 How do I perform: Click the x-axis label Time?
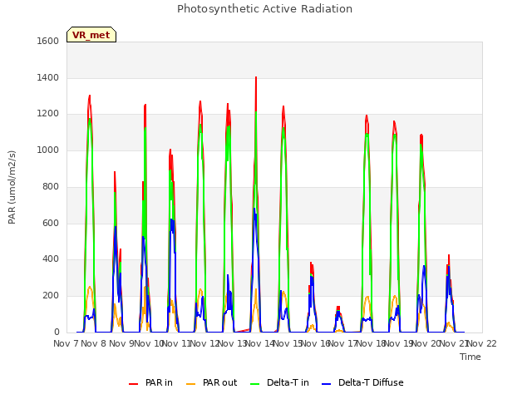(470, 357)
